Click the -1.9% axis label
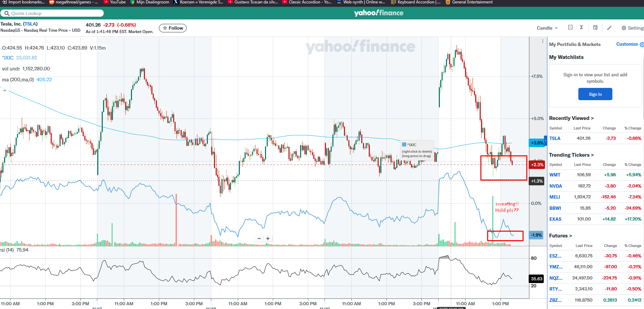 536,235
